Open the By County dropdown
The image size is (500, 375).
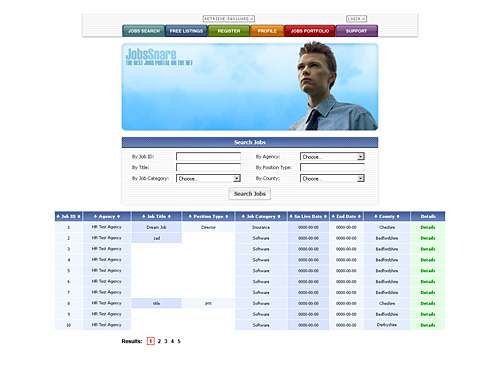[332, 178]
